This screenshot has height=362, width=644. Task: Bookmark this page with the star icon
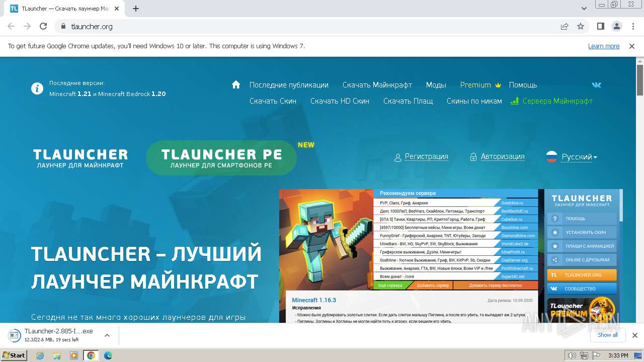[x=581, y=26]
